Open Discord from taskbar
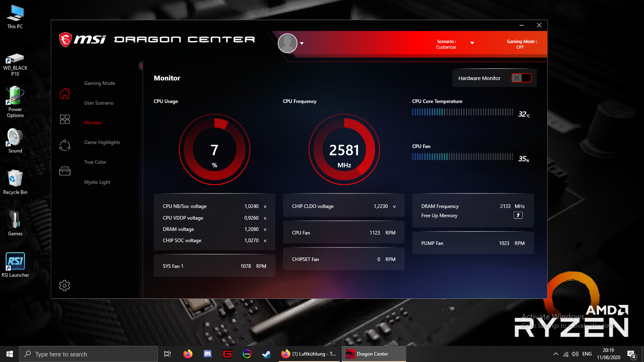Image resolution: width=644 pixels, height=362 pixels. click(x=207, y=354)
